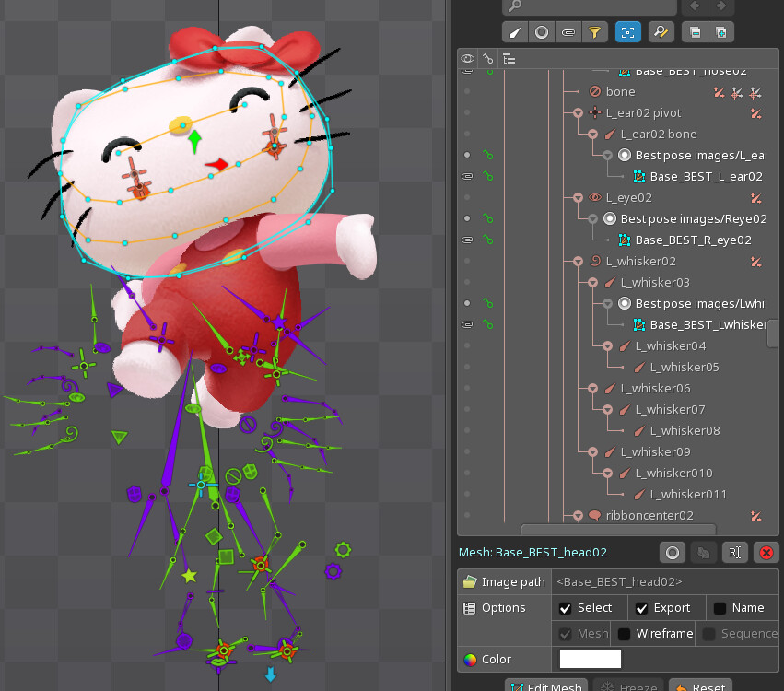Screen dimensions: 784x691
Task: Click the last inherit icon on bone row
Action: (755, 92)
